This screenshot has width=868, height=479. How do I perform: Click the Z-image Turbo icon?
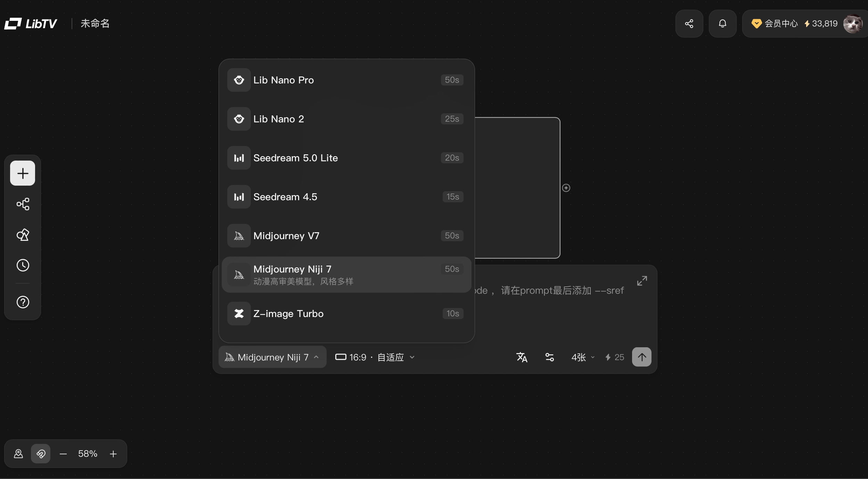239,314
